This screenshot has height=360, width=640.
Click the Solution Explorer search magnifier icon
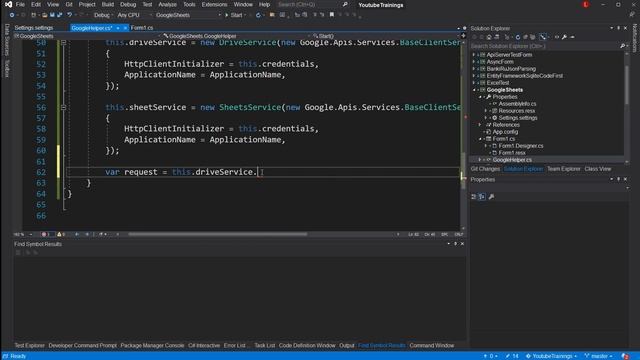[x=622, y=46]
